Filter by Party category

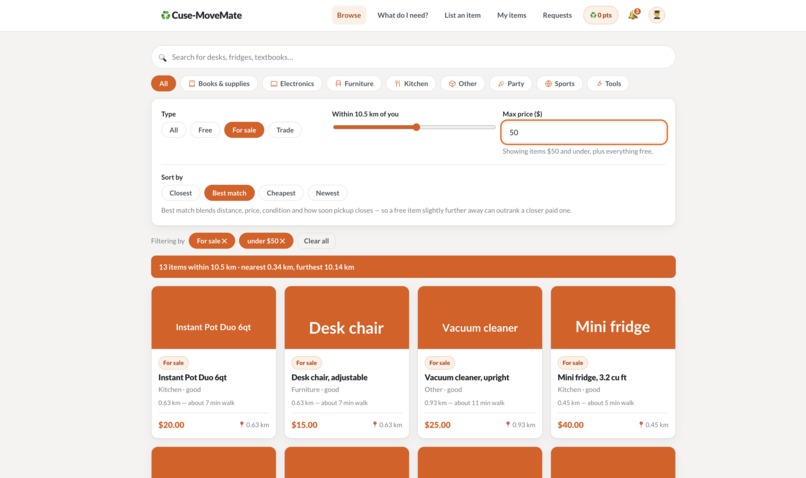pos(511,83)
